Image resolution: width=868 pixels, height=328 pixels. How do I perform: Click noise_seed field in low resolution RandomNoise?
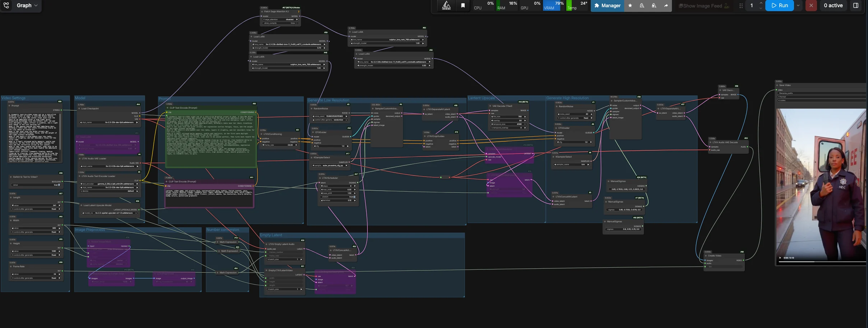pos(330,116)
